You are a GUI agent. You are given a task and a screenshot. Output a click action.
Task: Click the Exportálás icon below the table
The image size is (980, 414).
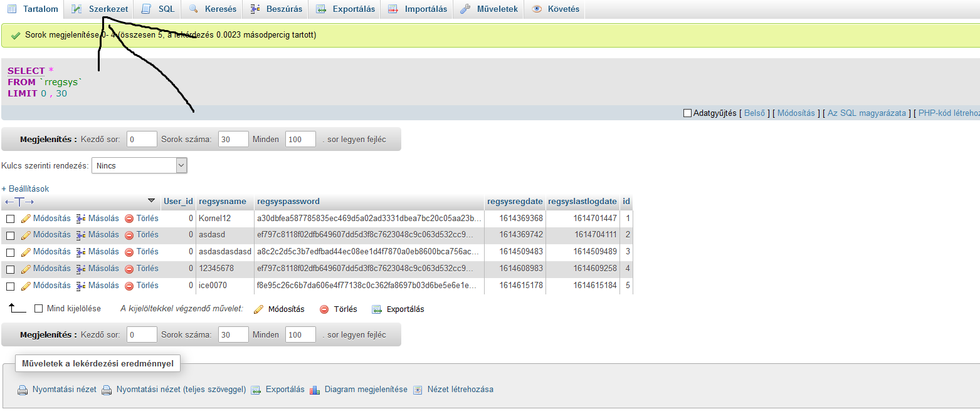point(377,309)
